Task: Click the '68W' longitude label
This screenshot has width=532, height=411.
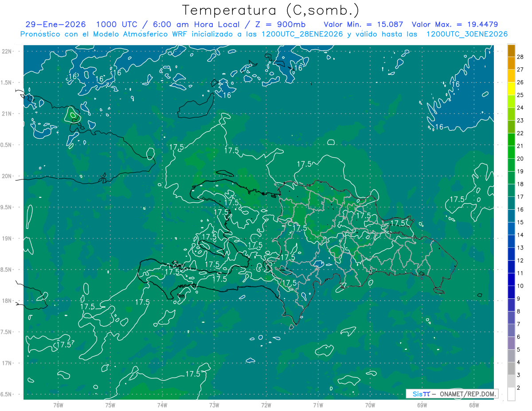Action: [x=474, y=405]
